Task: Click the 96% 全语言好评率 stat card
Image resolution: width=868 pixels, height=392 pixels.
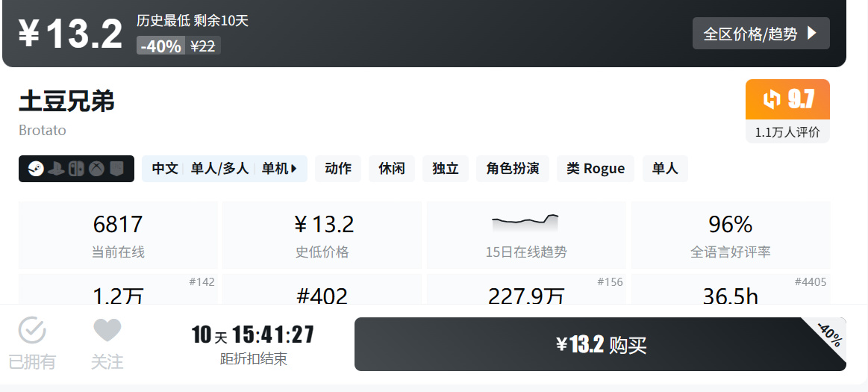Action: 731,235
